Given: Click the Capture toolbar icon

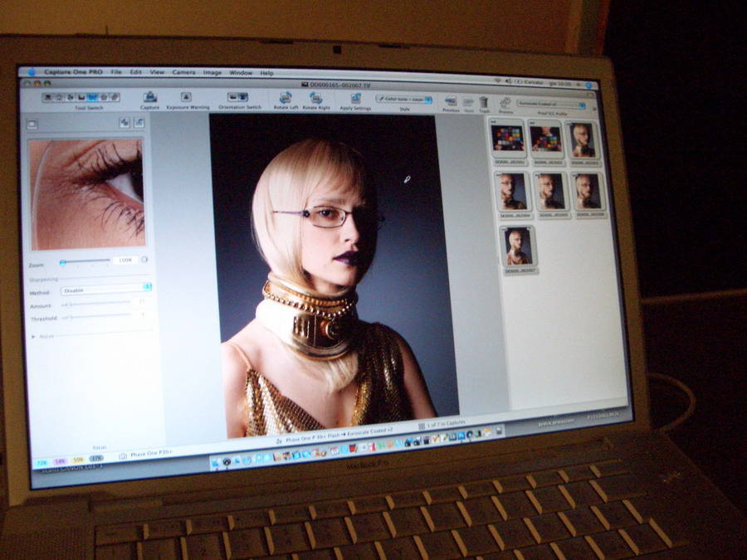Looking at the screenshot, I should [x=150, y=97].
